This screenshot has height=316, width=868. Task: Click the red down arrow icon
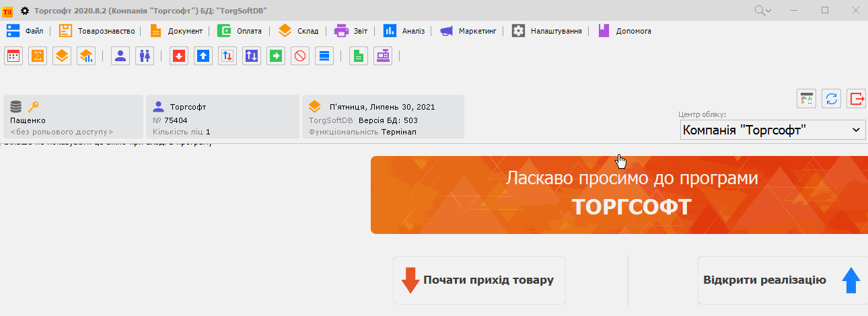point(178,56)
